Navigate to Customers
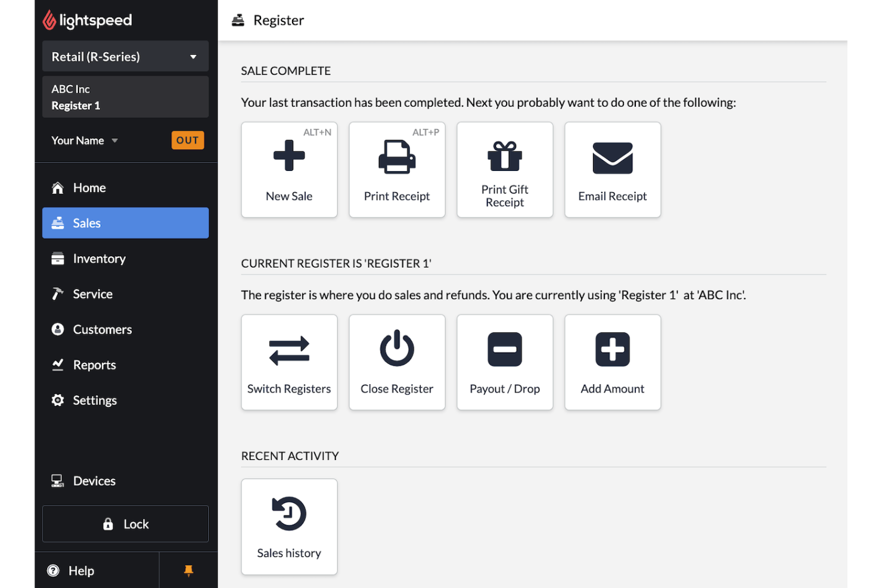882x588 pixels. coord(102,329)
